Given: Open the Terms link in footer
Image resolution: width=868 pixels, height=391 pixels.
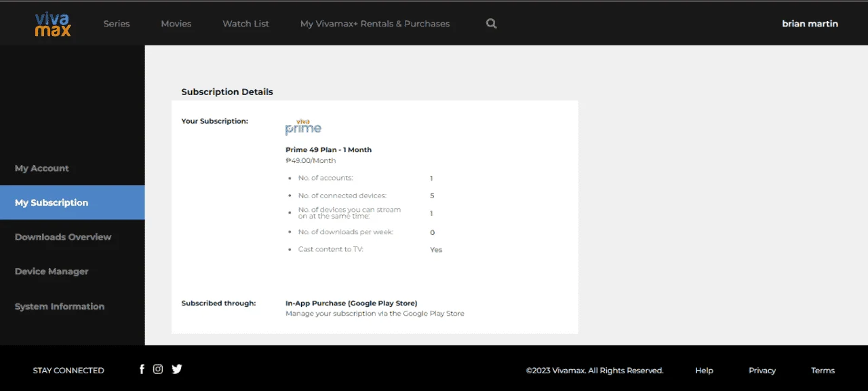Looking at the screenshot, I should [x=823, y=371].
